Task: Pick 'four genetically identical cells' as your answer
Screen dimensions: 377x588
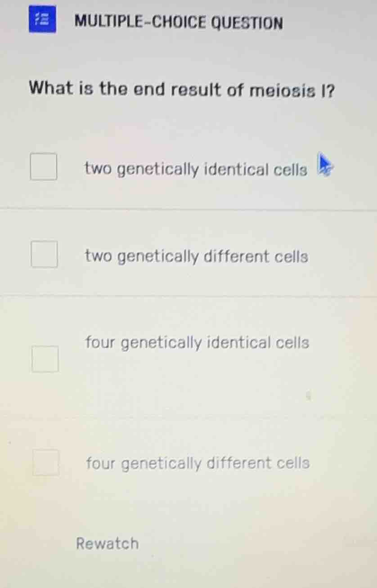Action: click(x=196, y=343)
